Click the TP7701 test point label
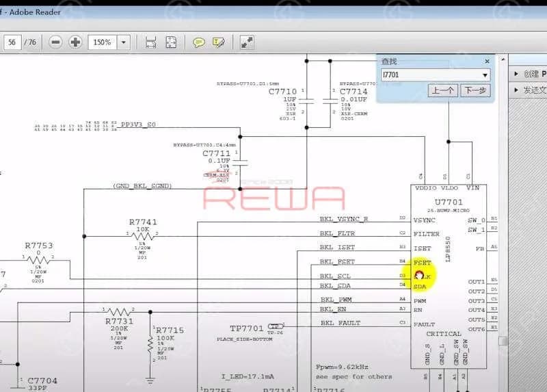Viewport: 547px width, 392px height. (246, 328)
